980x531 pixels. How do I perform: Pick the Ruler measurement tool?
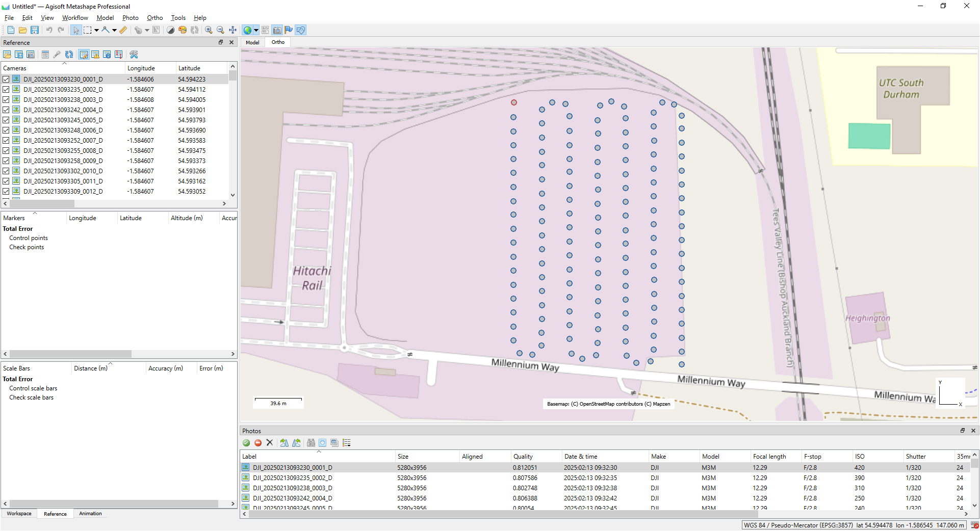tap(123, 30)
